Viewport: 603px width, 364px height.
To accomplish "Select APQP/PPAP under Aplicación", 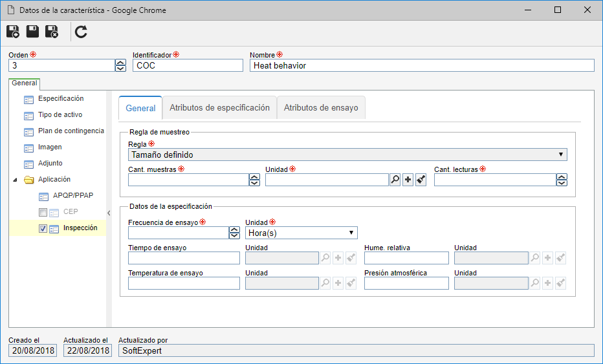I will pos(73,196).
